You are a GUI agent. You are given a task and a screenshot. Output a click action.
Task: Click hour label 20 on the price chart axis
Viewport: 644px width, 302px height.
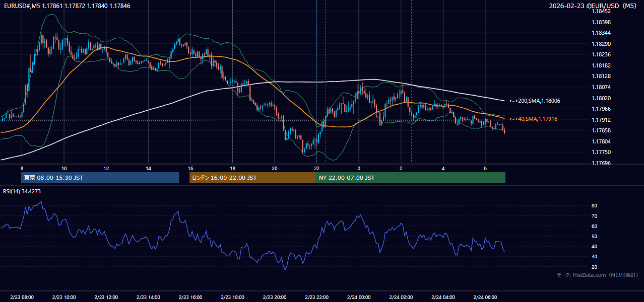[x=275, y=168]
